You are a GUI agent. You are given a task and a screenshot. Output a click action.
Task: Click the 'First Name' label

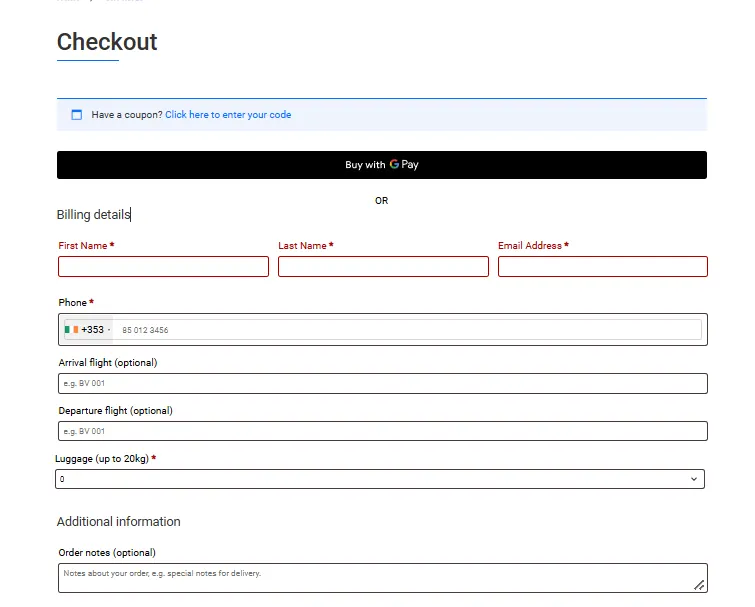point(83,245)
